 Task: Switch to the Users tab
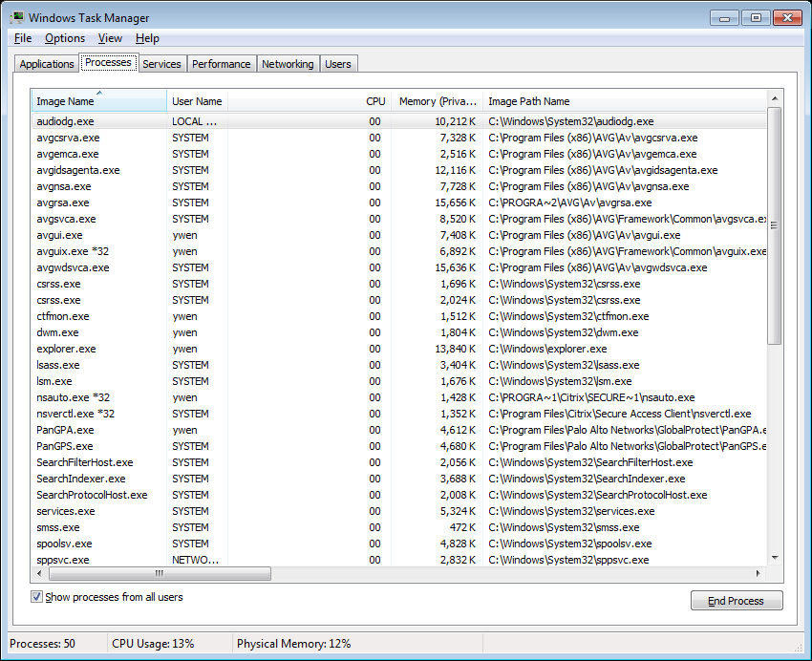337,64
